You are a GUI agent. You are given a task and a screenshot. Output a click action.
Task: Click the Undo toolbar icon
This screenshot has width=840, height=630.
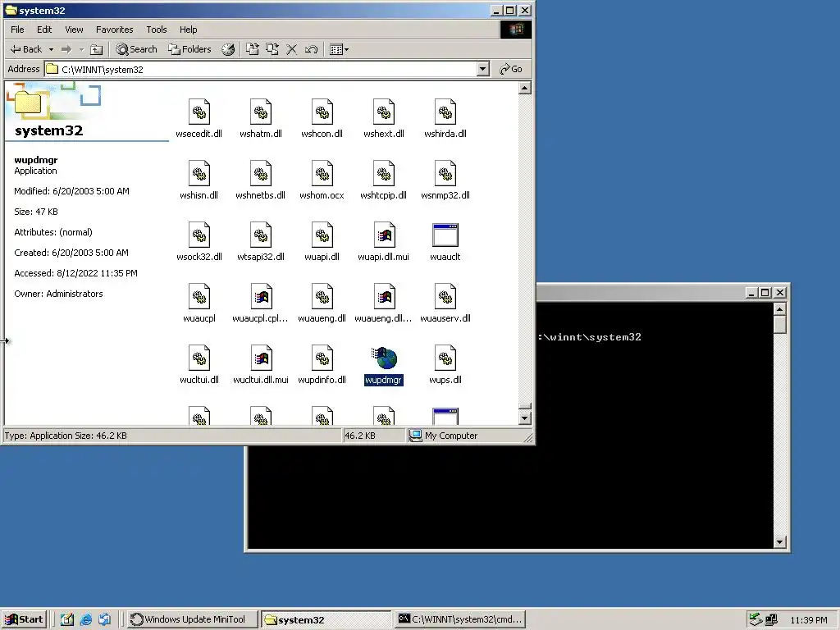click(311, 49)
